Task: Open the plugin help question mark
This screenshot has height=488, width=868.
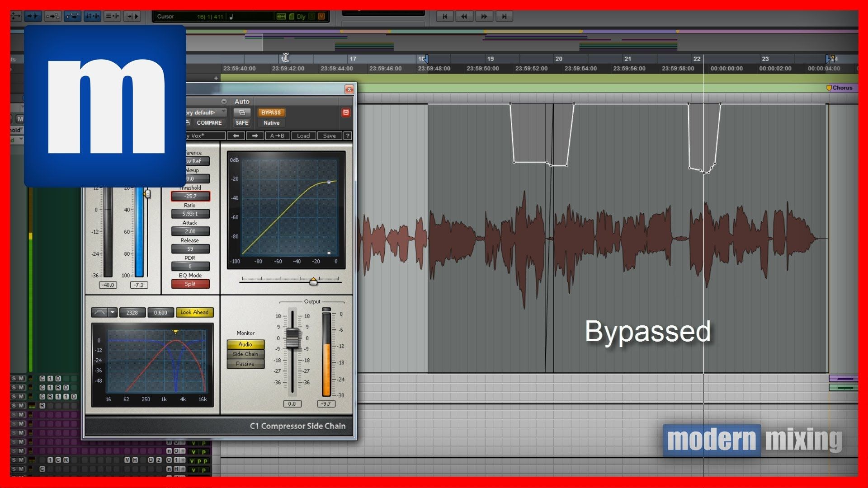Action: click(347, 136)
